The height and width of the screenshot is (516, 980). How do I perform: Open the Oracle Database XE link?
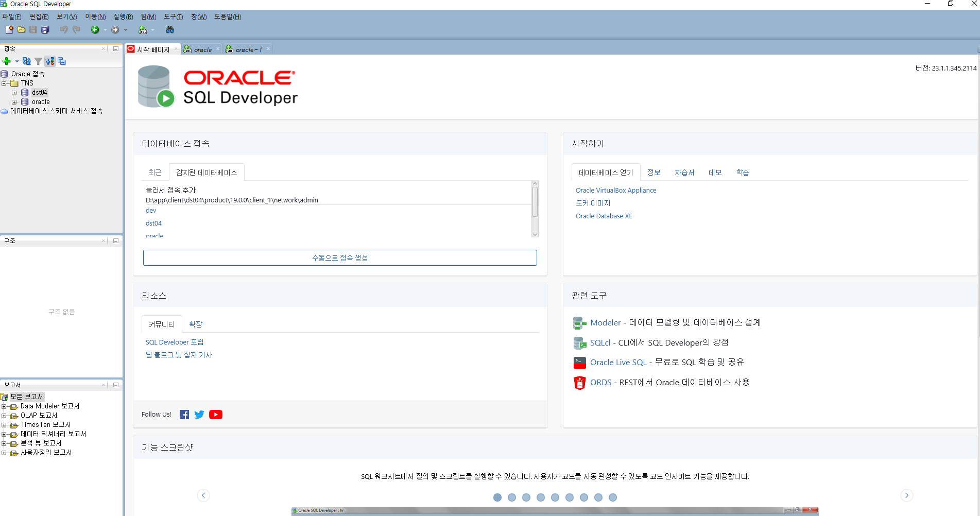(x=604, y=216)
